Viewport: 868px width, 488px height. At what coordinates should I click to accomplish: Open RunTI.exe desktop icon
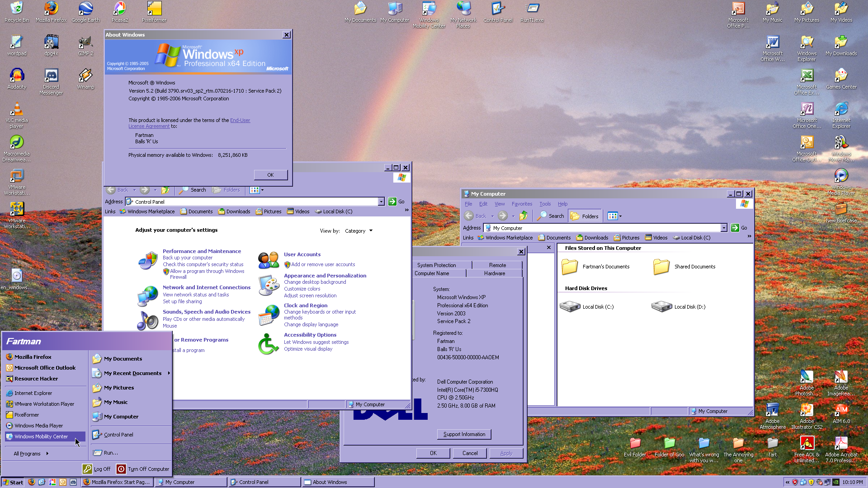(x=532, y=12)
